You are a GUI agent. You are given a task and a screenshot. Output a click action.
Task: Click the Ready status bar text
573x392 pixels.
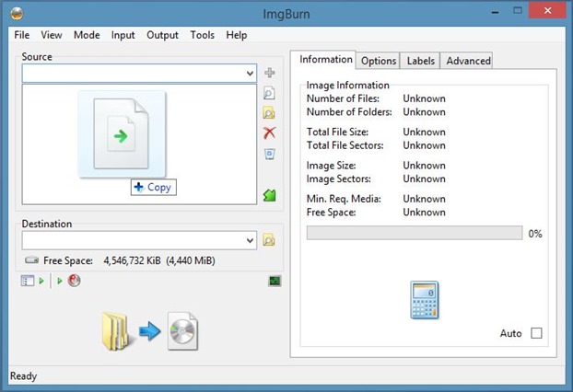tap(23, 376)
